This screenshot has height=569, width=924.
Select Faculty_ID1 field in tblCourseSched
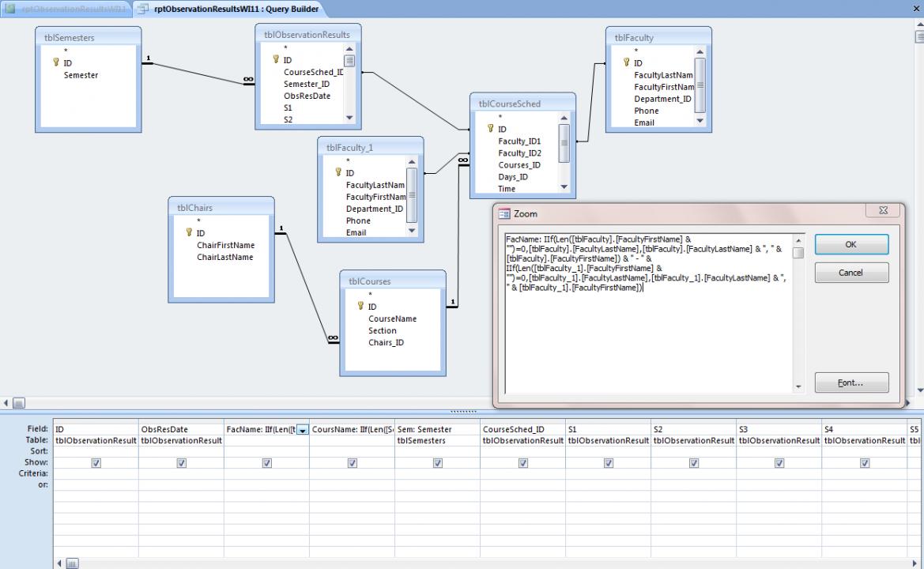tap(519, 141)
